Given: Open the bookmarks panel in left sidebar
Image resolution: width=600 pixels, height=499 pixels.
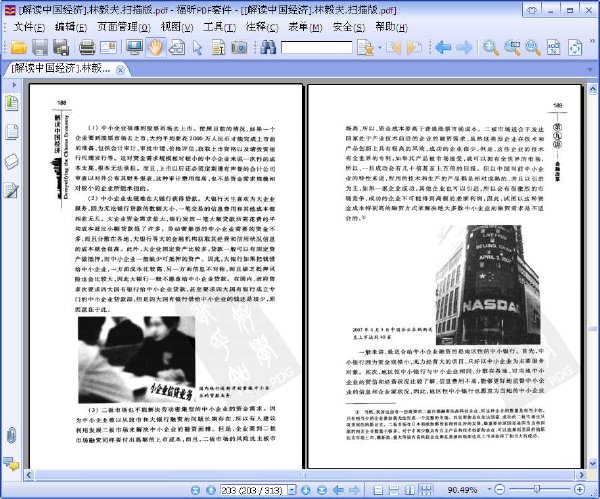Looking at the screenshot, I should 11,103.
